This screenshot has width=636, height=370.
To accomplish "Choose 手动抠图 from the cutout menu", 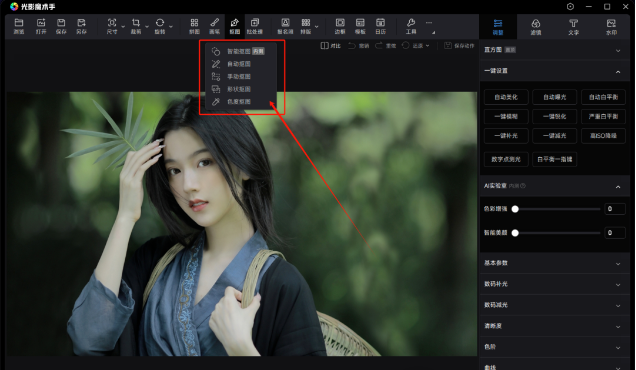I will [241, 76].
